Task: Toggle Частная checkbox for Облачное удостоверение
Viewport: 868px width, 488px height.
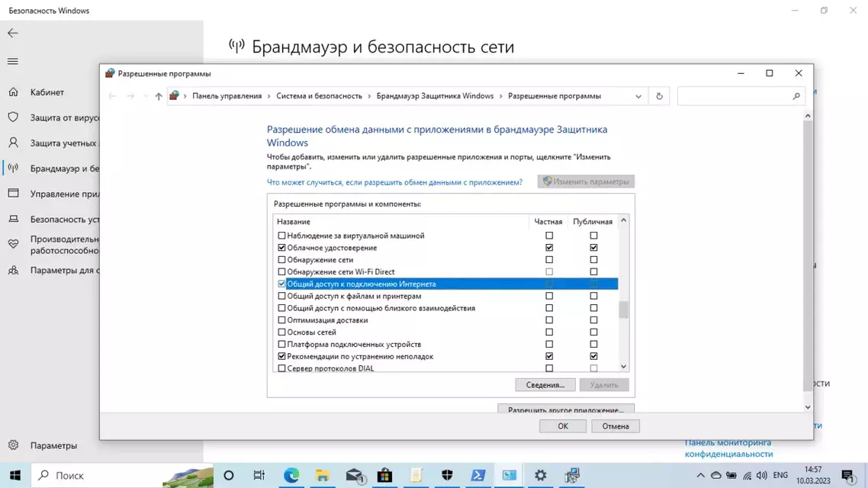Action: pyautogui.click(x=549, y=248)
